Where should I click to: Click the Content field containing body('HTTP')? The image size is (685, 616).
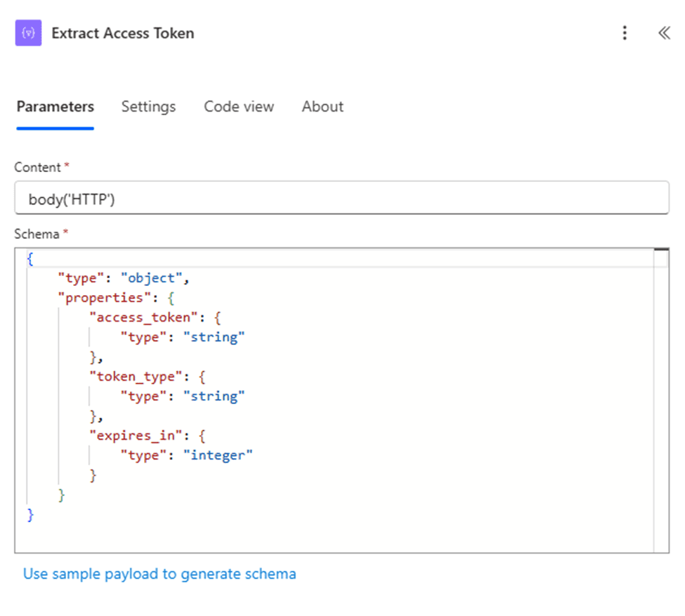[x=341, y=199]
